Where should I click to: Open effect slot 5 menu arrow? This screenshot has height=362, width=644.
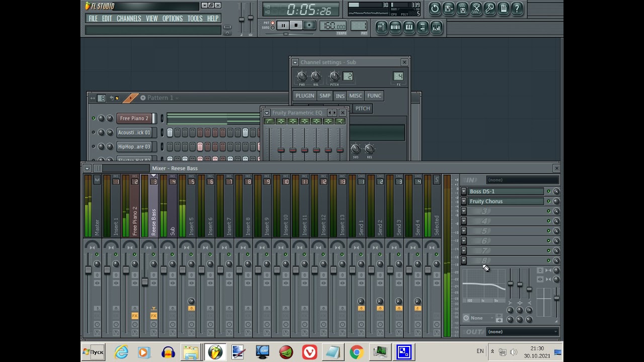coord(464,231)
